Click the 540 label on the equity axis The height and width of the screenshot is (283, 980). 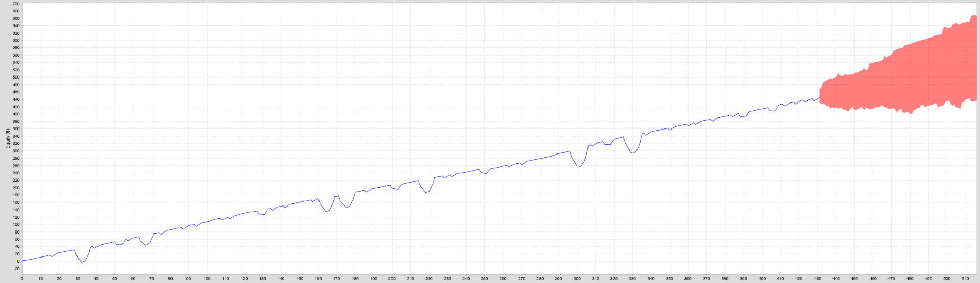coord(16,63)
